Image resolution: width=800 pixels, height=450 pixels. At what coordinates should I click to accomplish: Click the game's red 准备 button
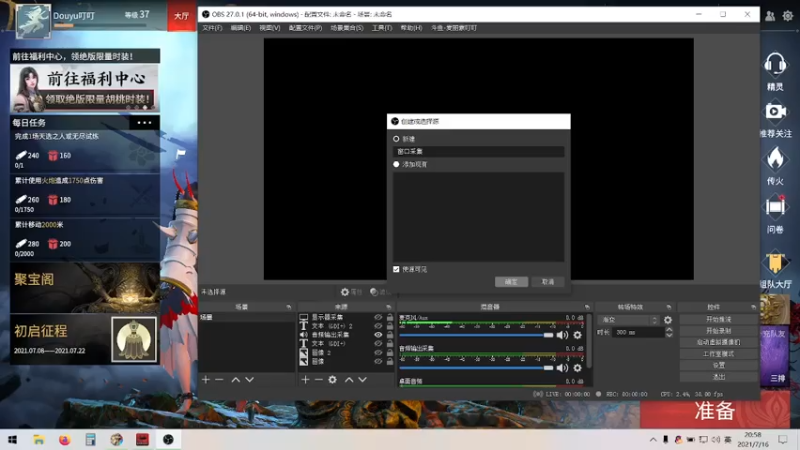pyautogui.click(x=714, y=411)
